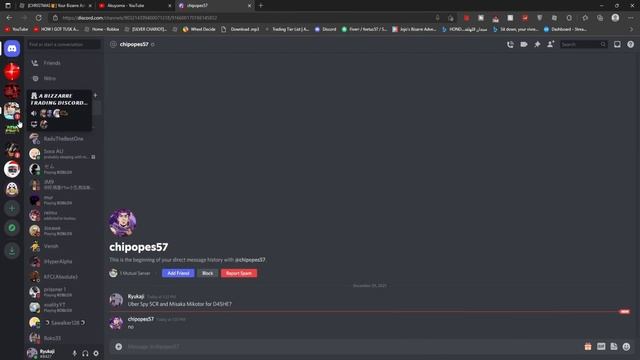Open Dashboard bookmark in bookmarks bar
This screenshot has height=360, width=640.
pos(565,29)
